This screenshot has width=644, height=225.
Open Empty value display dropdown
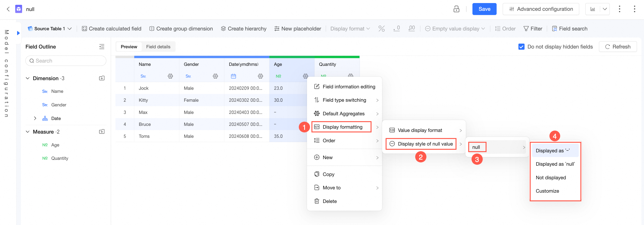[455, 29]
